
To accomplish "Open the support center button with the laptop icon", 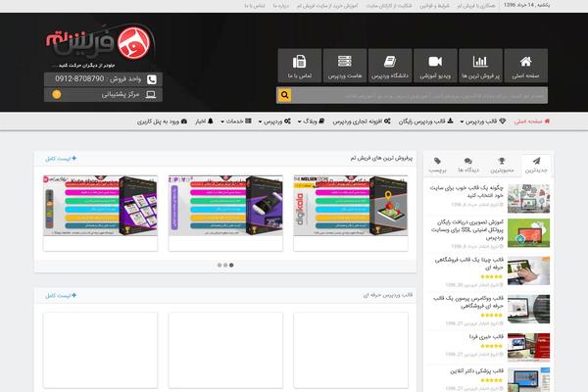I will click(x=103, y=94).
